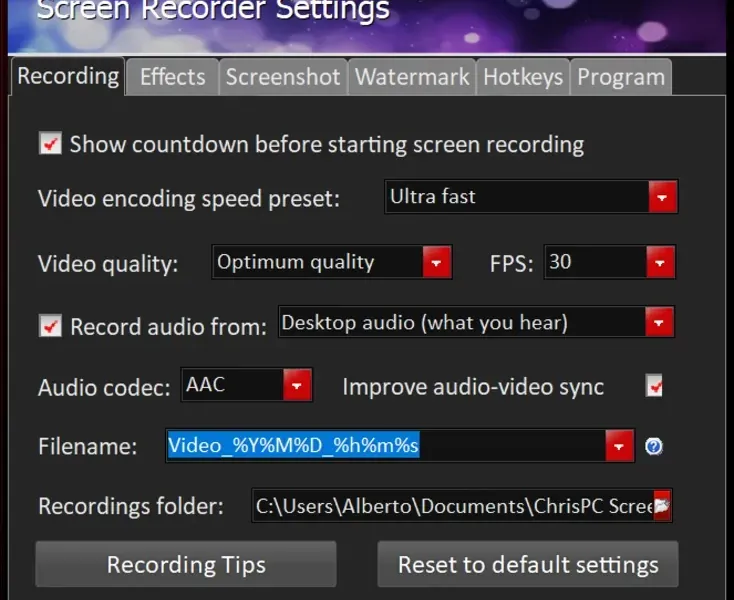Open the Filename pattern dropdown arrow
This screenshot has height=600, width=734.
click(620, 446)
